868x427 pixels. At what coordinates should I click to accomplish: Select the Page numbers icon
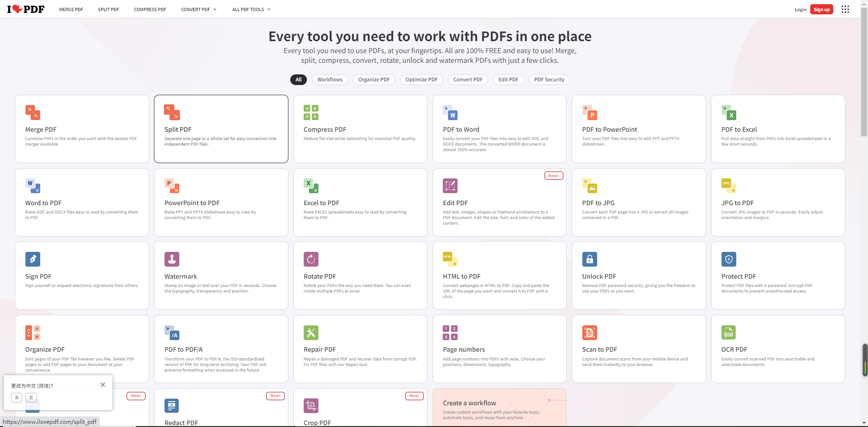(x=450, y=333)
